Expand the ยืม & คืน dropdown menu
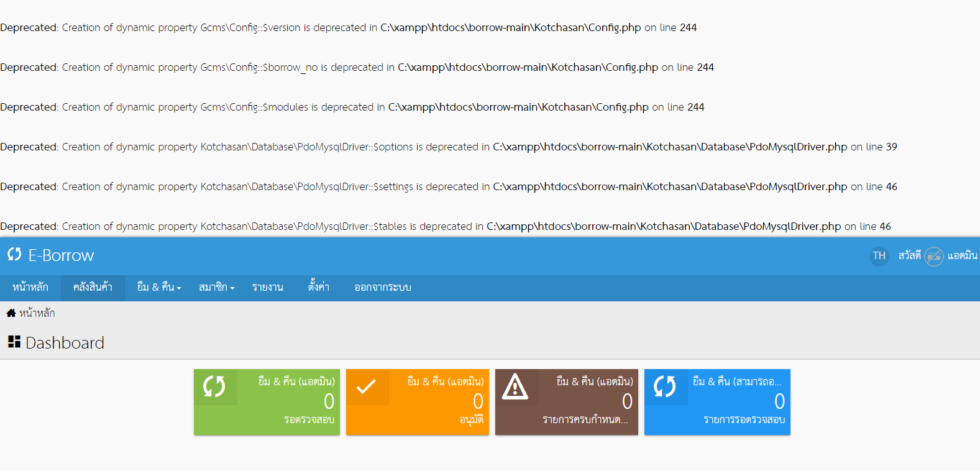Screen dimensions: 980x471 coord(159,288)
